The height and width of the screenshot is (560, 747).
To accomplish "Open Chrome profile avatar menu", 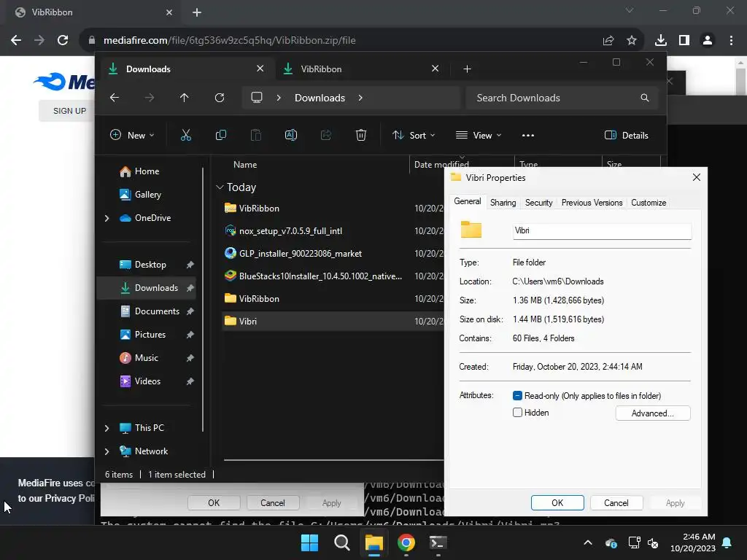I will click(708, 41).
